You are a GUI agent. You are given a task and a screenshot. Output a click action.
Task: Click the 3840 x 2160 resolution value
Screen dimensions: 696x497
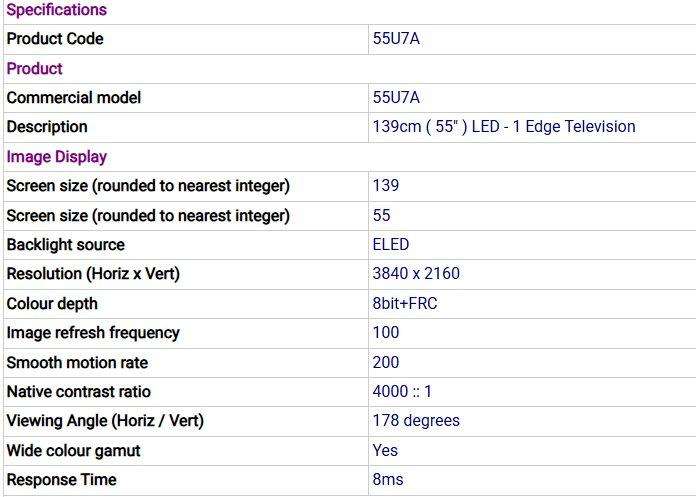[x=416, y=274]
